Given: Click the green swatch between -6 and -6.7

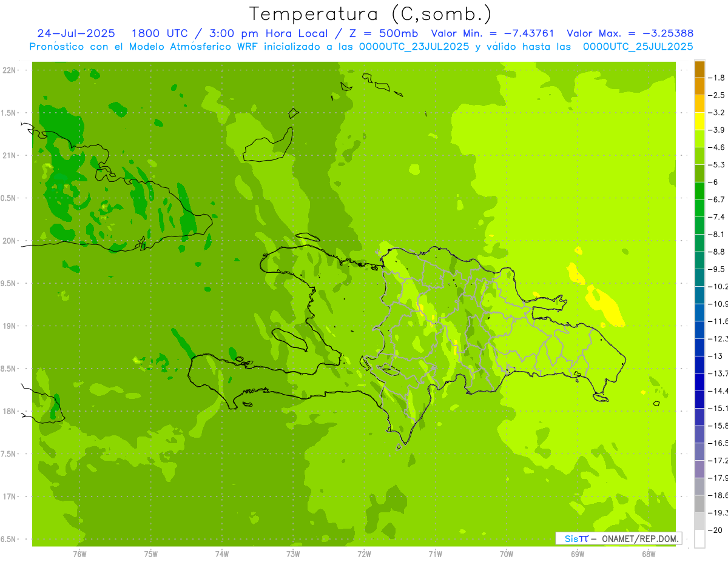Looking at the screenshot, I should (x=700, y=191).
